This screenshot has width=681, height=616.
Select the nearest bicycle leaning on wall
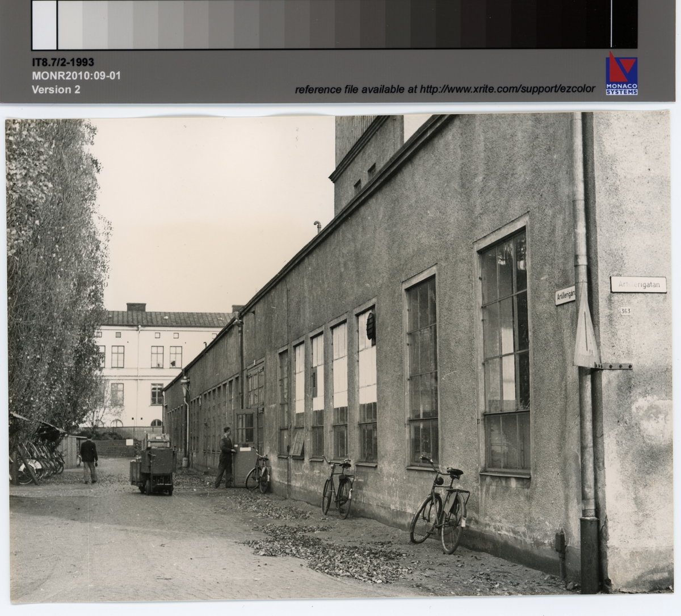pyautogui.click(x=440, y=508)
